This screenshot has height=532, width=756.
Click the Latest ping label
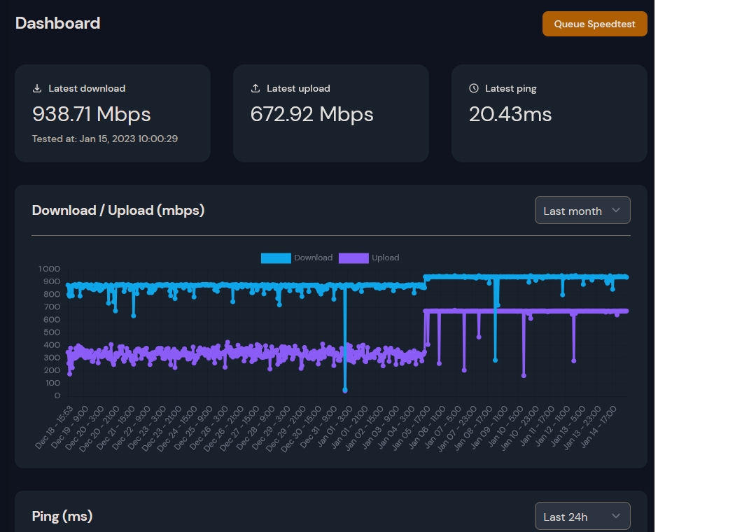tap(510, 89)
